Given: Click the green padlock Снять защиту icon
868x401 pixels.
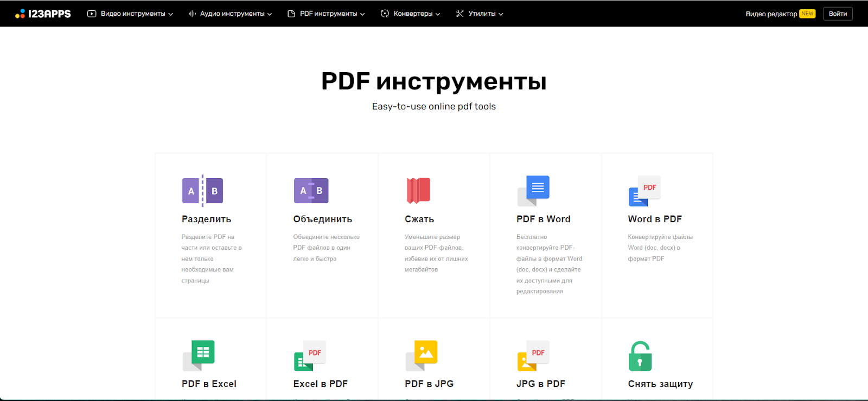Looking at the screenshot, I should pos(640,356).
